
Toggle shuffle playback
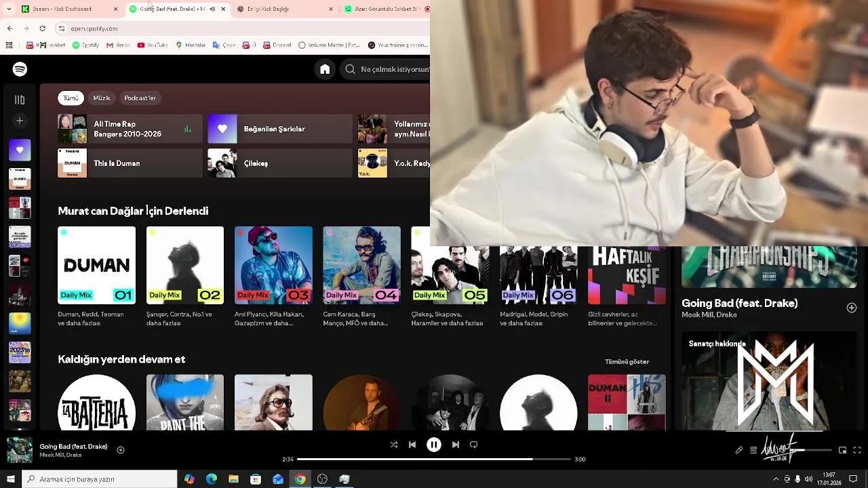point(394,445)
